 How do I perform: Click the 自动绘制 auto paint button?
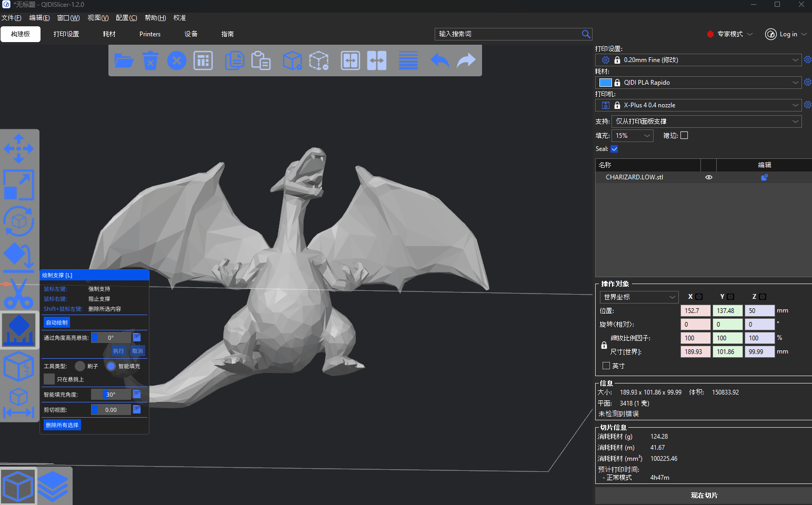57,322
